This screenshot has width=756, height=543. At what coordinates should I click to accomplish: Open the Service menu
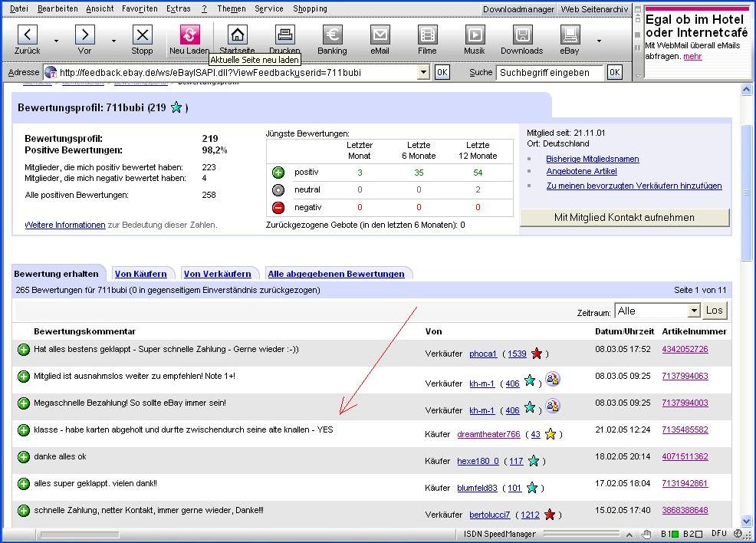click(x=269, y=8)
